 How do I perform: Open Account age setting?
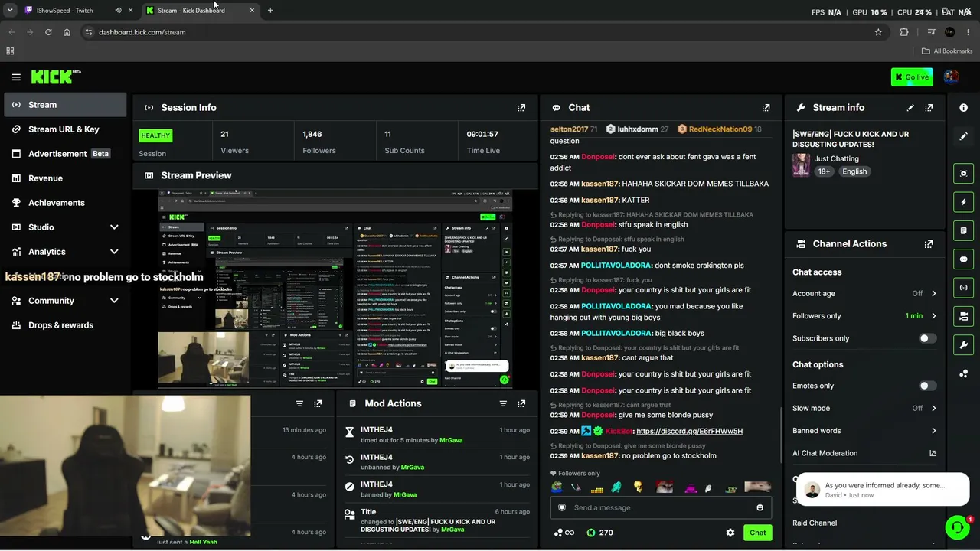[x=864, y=293]
